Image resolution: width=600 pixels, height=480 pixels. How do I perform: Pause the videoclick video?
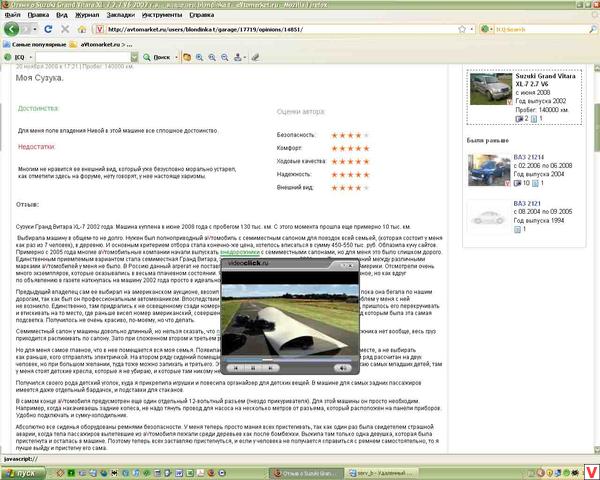(253, 368)
